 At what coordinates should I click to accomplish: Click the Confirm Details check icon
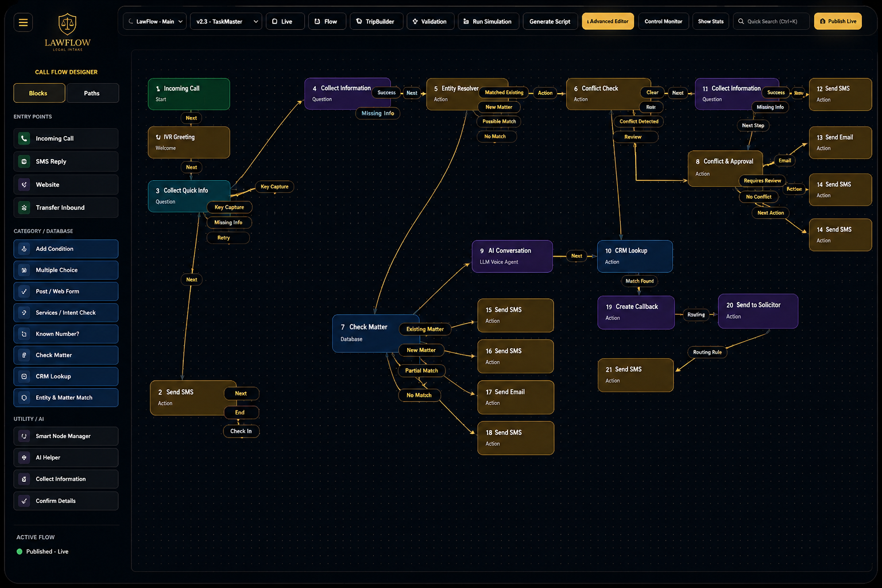point(24,501)
